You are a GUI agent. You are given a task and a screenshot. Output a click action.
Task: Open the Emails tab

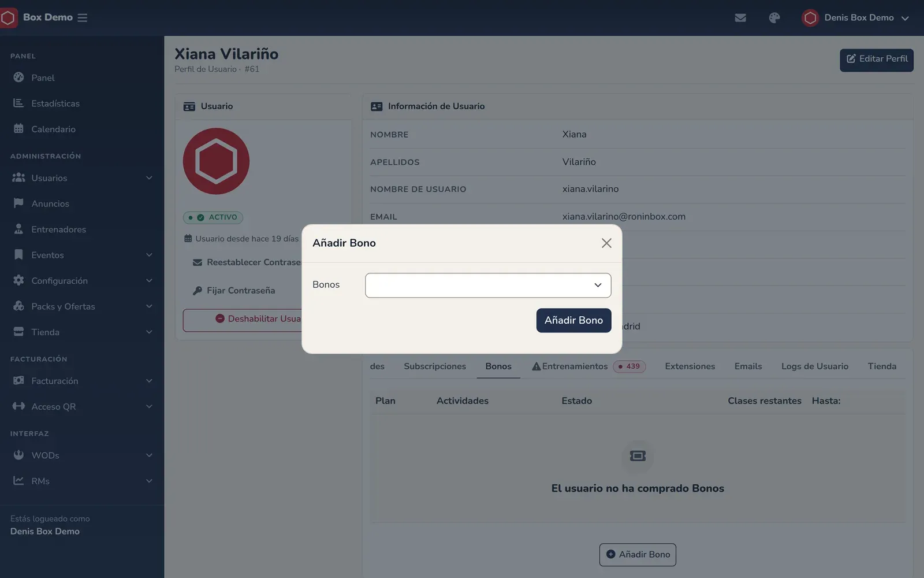click(748, 366)
